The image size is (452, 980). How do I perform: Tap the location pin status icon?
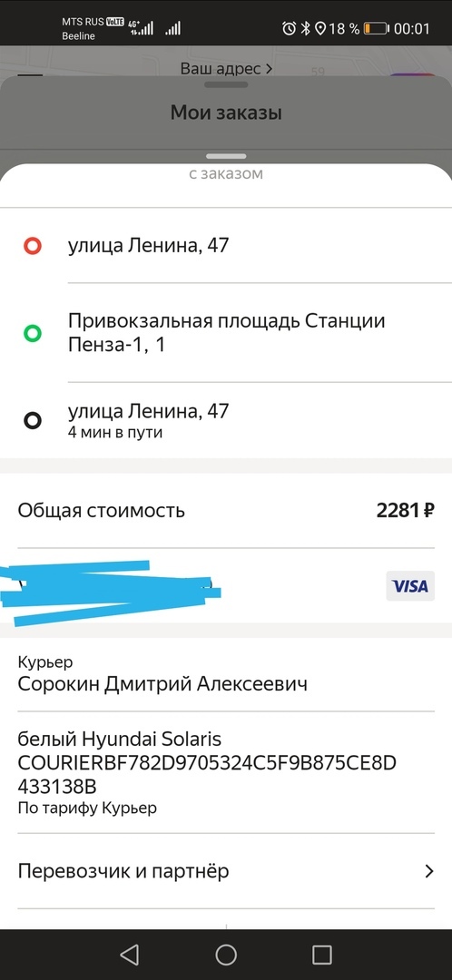320,28
